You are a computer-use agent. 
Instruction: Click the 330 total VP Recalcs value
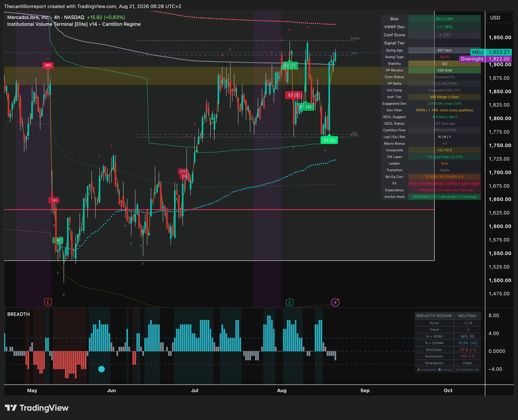[x=444, y=70]
